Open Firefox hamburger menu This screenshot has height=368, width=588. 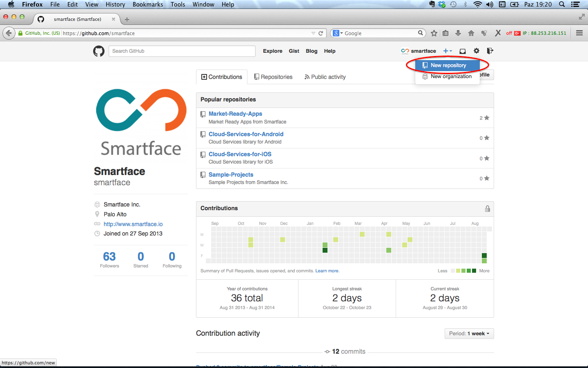point(579,33)
